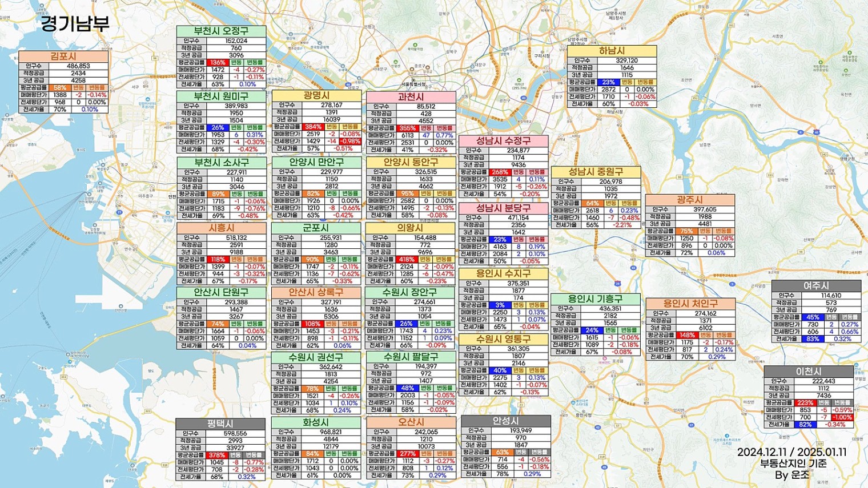The height and width of the screenshot is (488, 868).
Task: Select the 성남시 수정구 header
Action: (x=504, y=141)
